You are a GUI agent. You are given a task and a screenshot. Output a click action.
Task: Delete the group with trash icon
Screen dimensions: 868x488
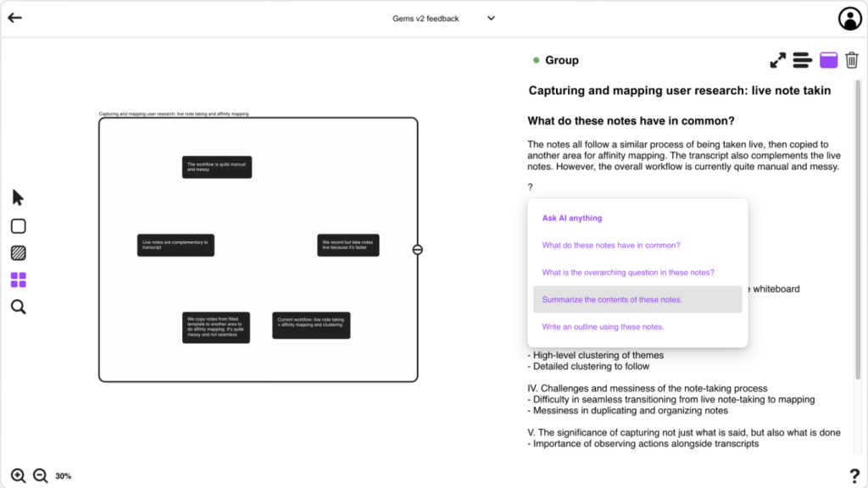tap(852, 60)
